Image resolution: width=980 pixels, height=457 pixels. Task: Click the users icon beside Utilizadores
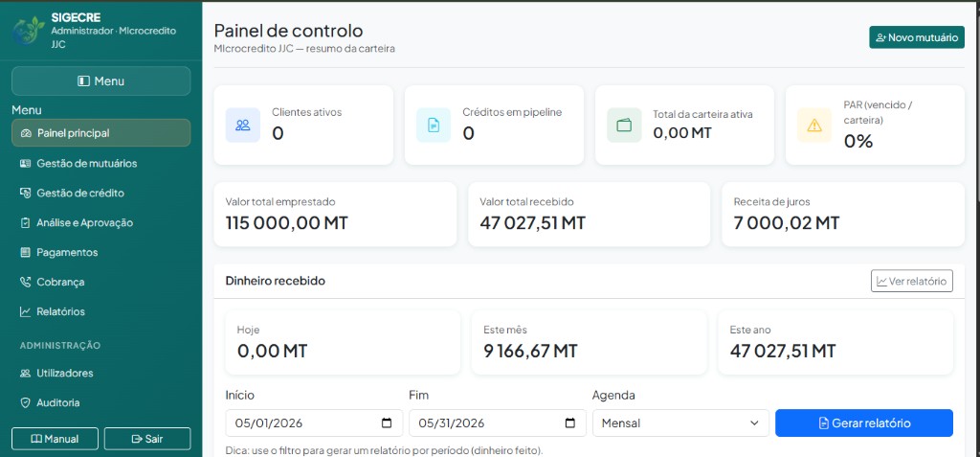click(26, 373)
